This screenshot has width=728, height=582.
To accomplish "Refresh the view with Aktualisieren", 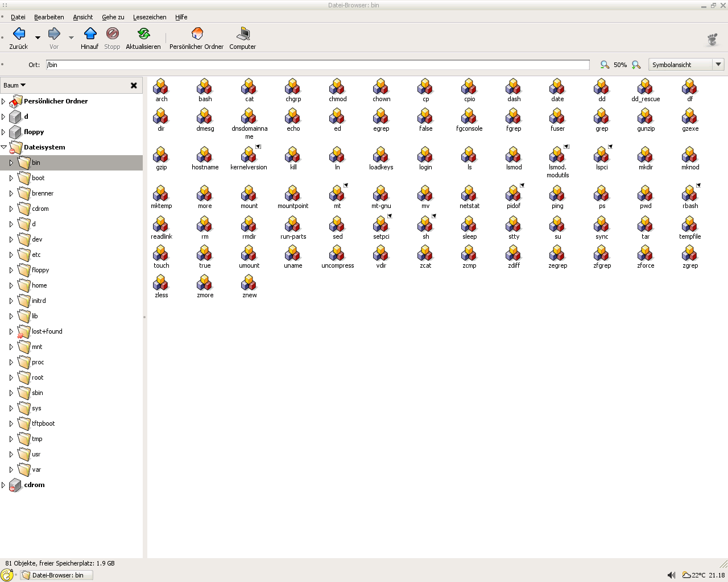I will pyautogui.click(x=143, y=34).
